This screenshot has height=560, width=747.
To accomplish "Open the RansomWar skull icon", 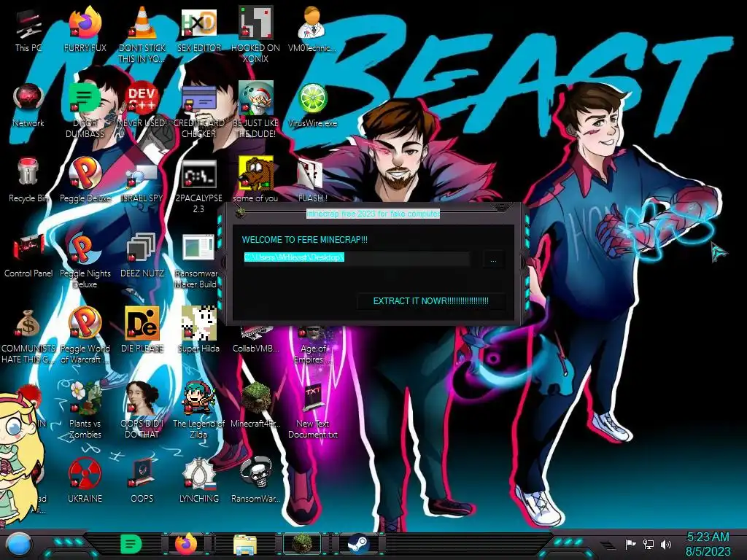I will pos(255,473).
